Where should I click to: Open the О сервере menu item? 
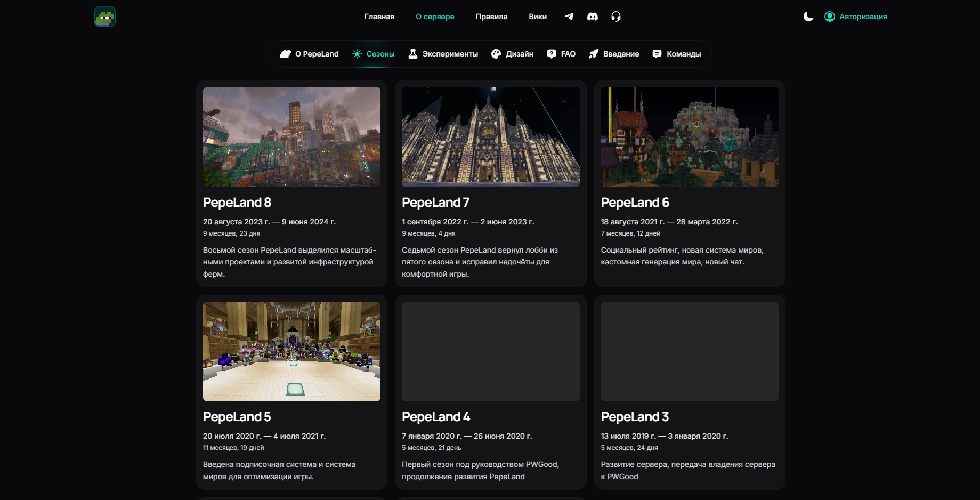(435, 17)
